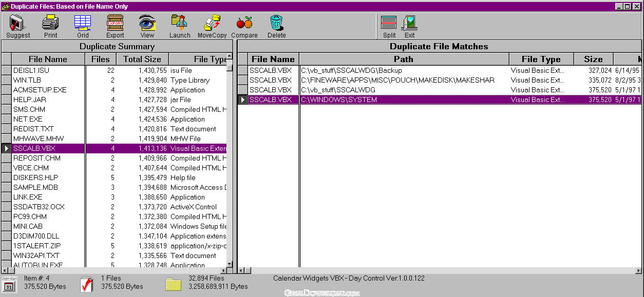Click matches horizontal scrollbar left arrow
This screenshot has height=297, width=644.
coord(240,270)
